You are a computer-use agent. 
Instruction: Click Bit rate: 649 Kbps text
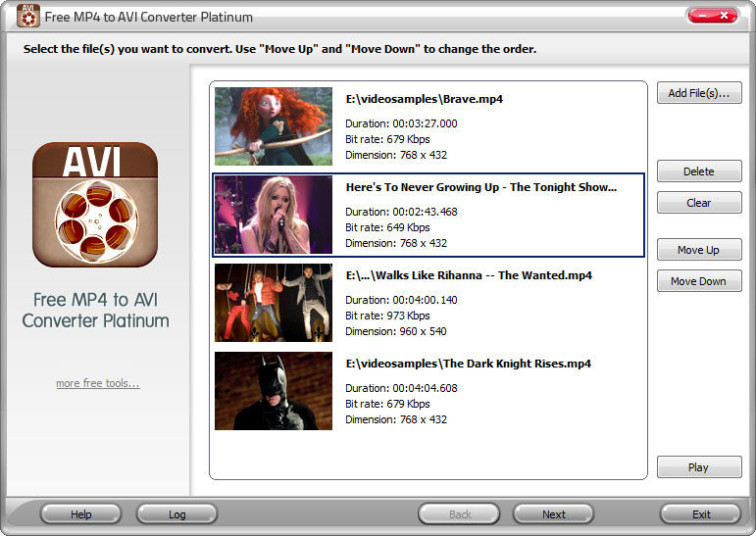tap(387, 227)
